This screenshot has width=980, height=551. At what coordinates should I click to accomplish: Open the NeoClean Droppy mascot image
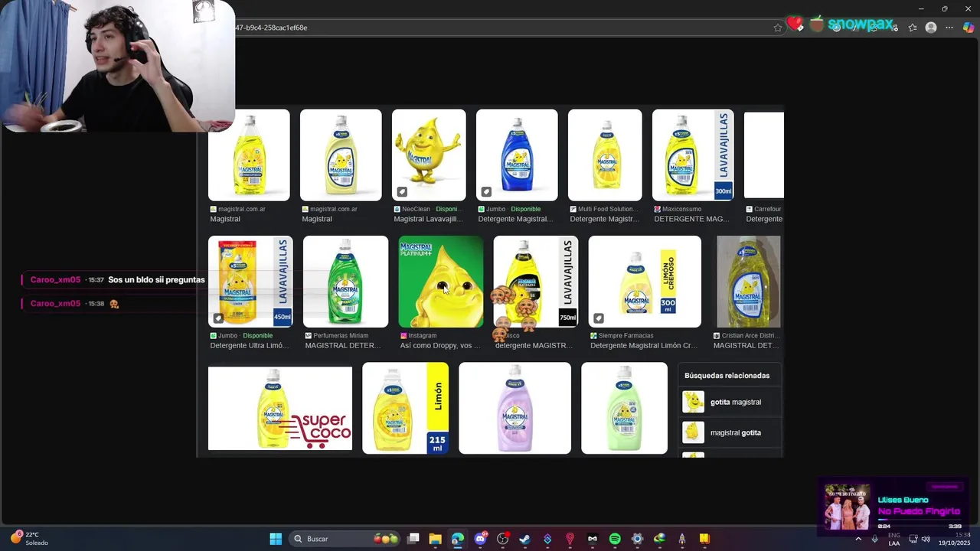pos(429,155)
